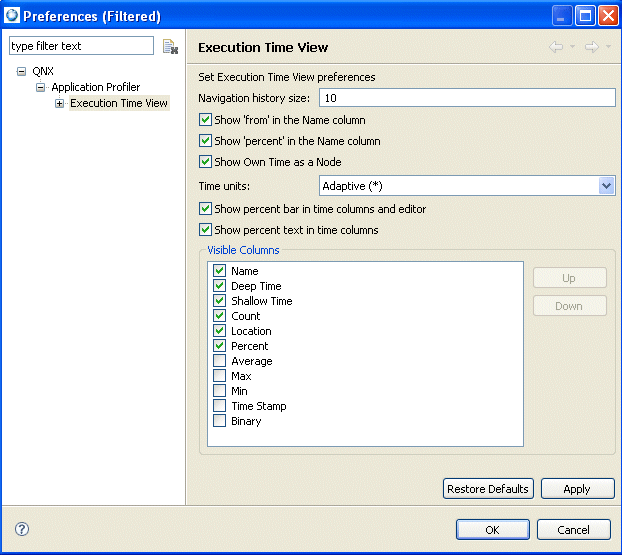
Task: Expand the Execution Time View node
Action: click(x=60, y=104)
